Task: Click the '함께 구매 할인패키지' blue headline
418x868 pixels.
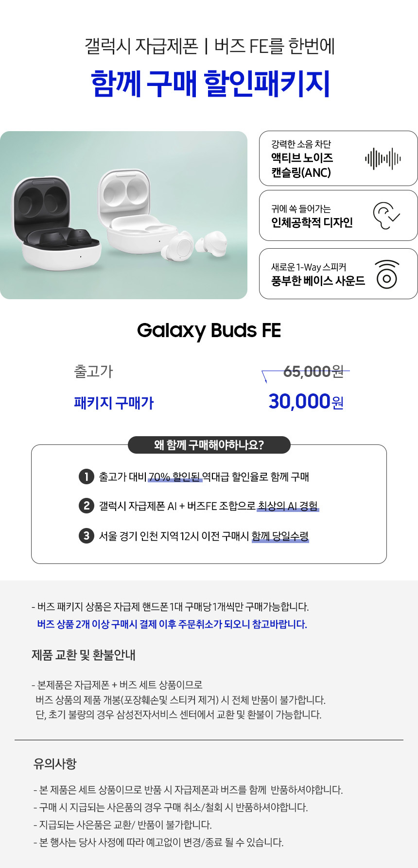Action: pos(210,84)
